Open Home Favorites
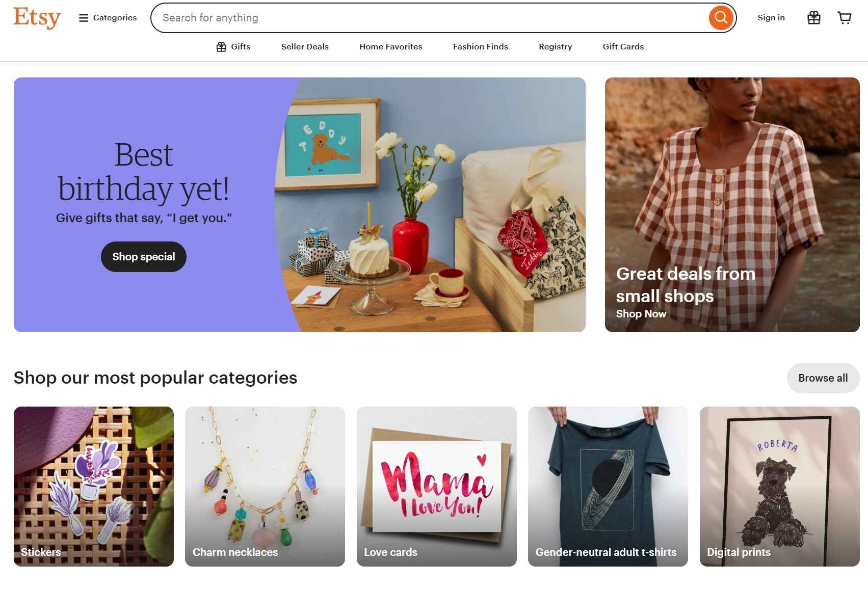 (x=390, y=46)
